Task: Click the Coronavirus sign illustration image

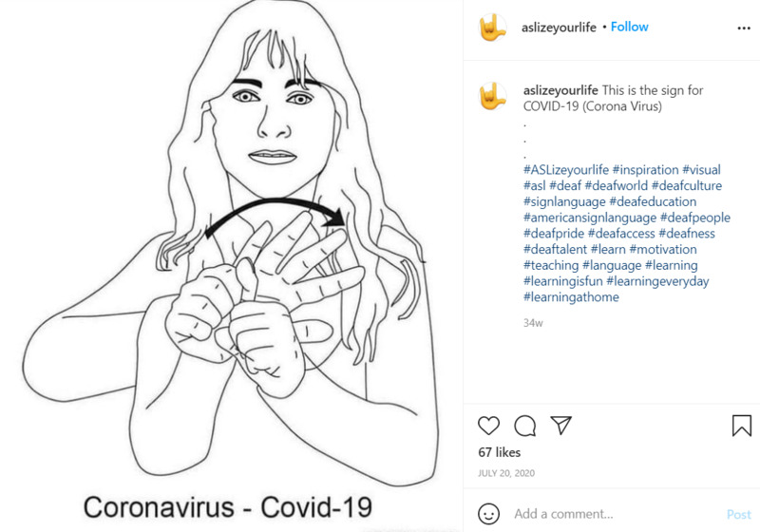Action: click(x=231, y=266)
